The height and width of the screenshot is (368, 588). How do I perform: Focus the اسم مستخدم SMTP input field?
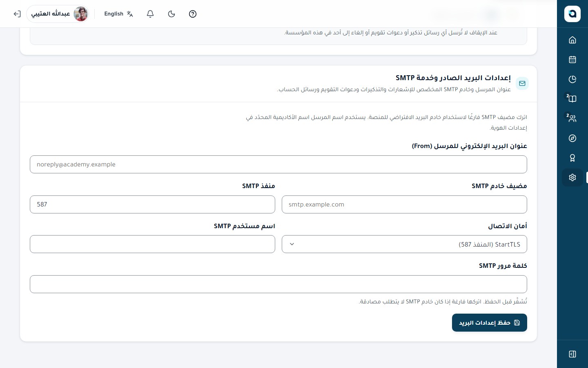click(152, 244)
